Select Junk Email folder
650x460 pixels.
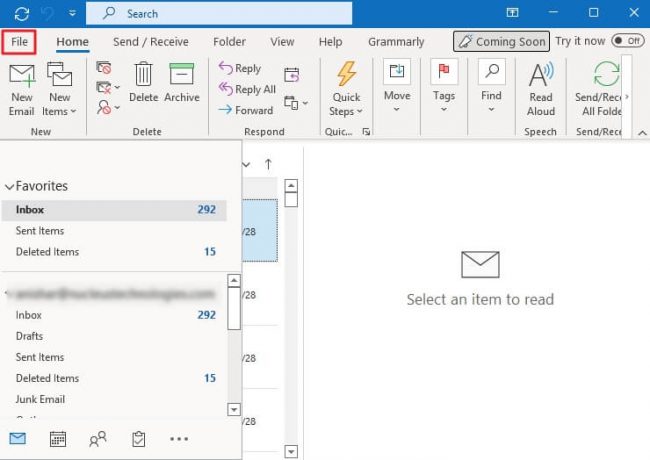(42, 399)
